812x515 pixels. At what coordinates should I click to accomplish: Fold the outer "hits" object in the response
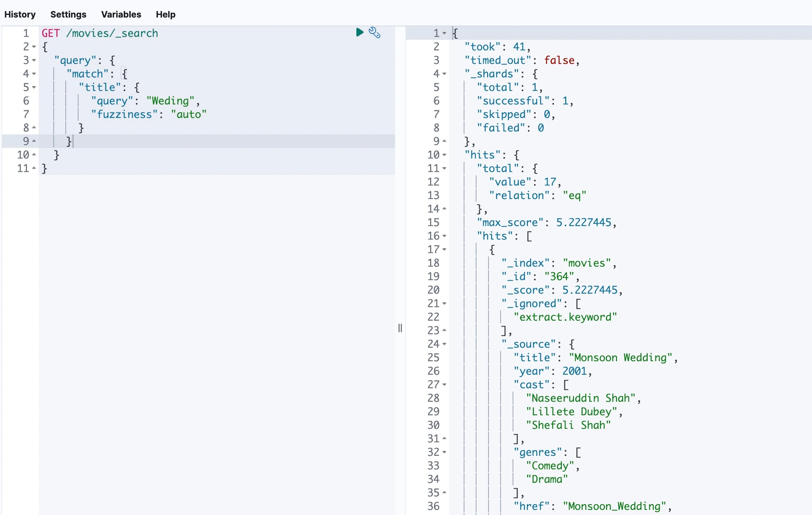pos(444,155)
